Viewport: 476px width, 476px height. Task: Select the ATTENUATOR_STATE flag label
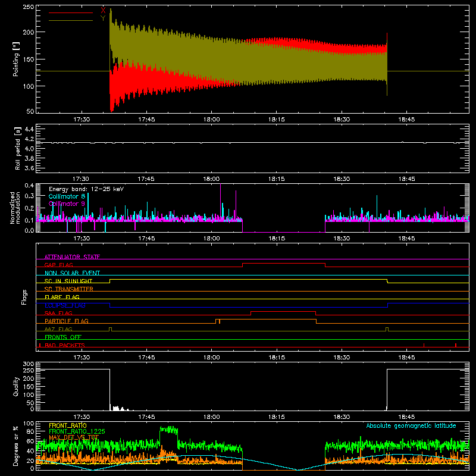tap(72, 257)
